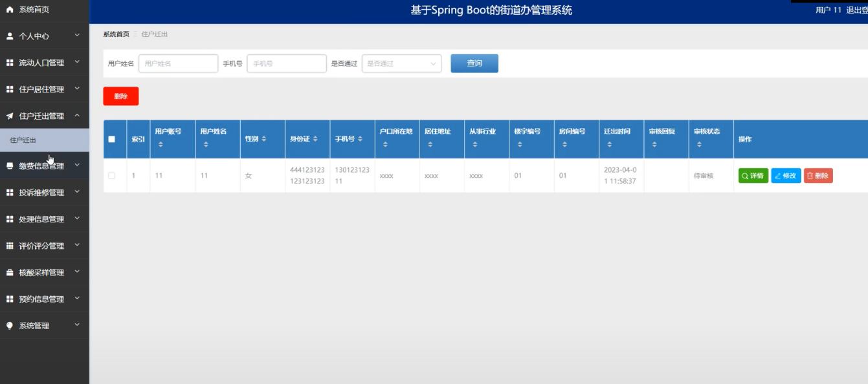Sort by 迁出时间 column arrows
Screen dimensions: 868x384
pos(610,145)
